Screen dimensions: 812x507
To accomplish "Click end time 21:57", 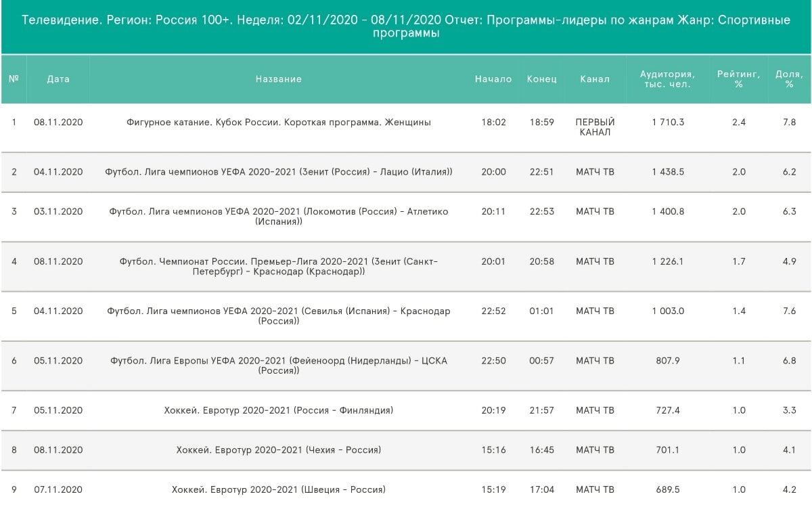I will 542,410.
